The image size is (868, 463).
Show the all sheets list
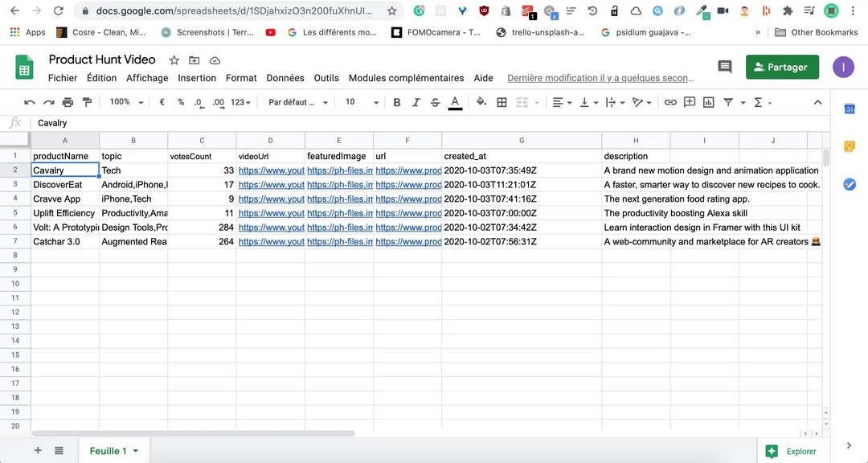tap(59, 450)
